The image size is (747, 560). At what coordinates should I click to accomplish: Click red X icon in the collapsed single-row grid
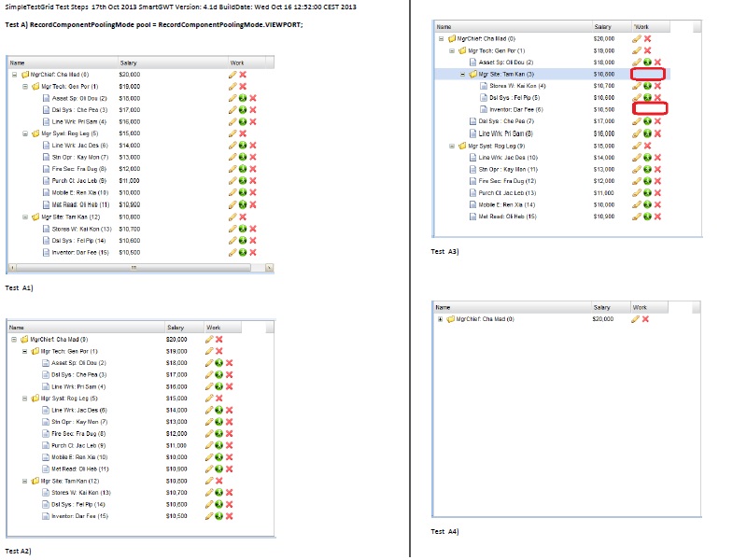(x=647, y=319)
